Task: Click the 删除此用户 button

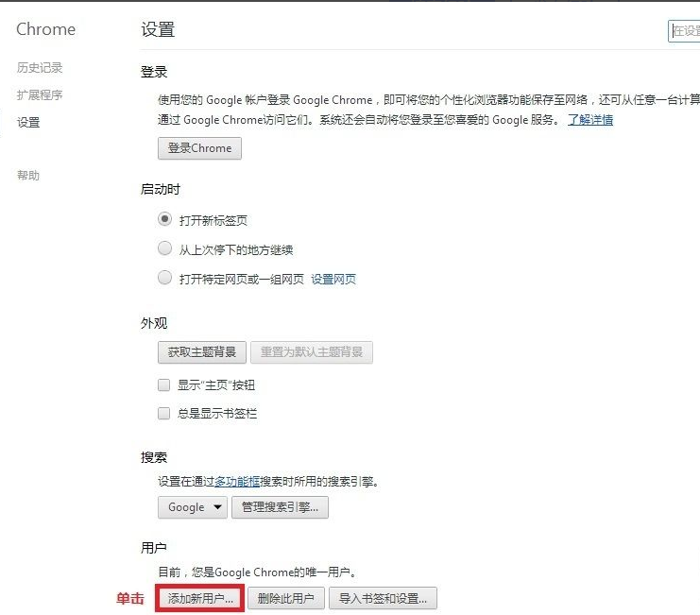Action: point(285,599)
